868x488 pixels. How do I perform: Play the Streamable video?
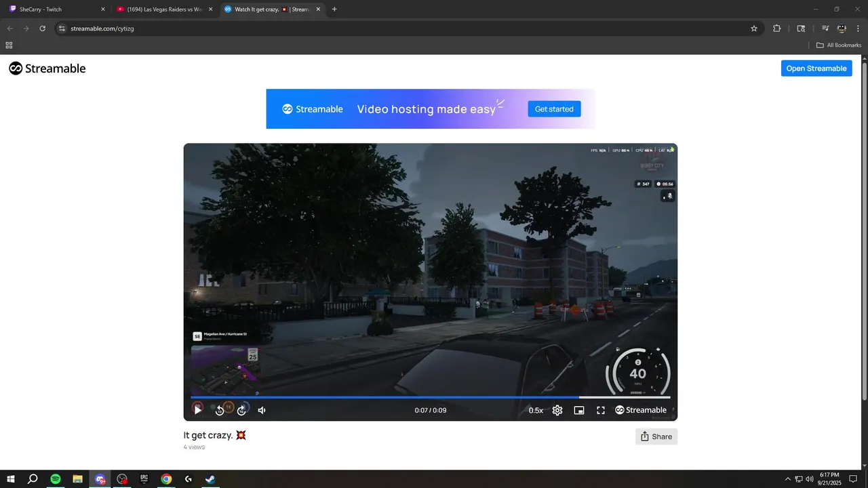[198, 410]
